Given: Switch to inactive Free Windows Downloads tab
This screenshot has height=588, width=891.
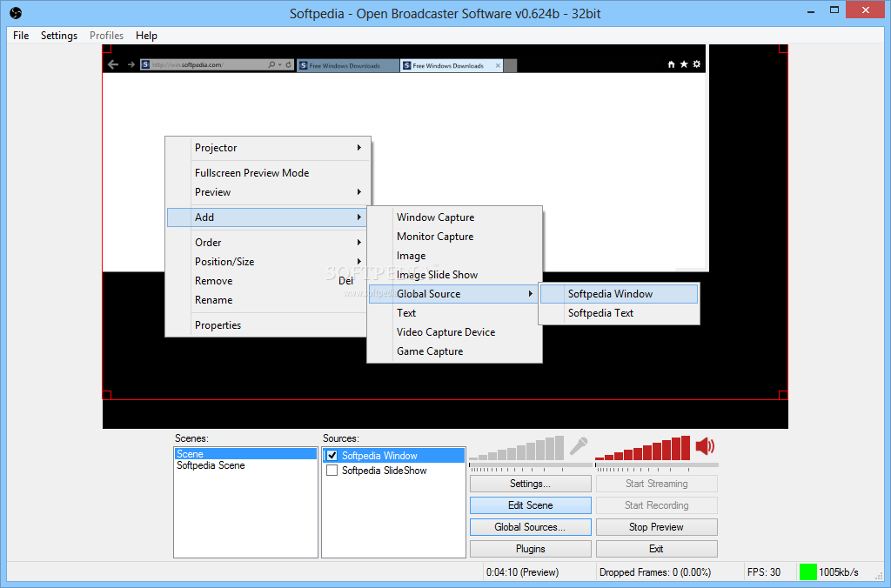Looking at the screenshot, I should point(348,65).
